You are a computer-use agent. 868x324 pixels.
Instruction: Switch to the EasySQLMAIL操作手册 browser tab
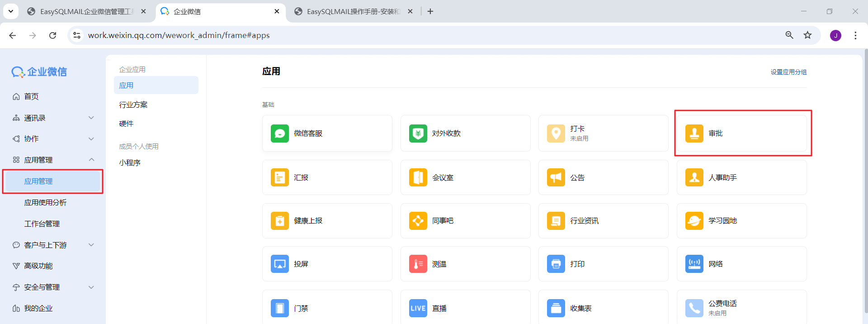coord(353,11)
